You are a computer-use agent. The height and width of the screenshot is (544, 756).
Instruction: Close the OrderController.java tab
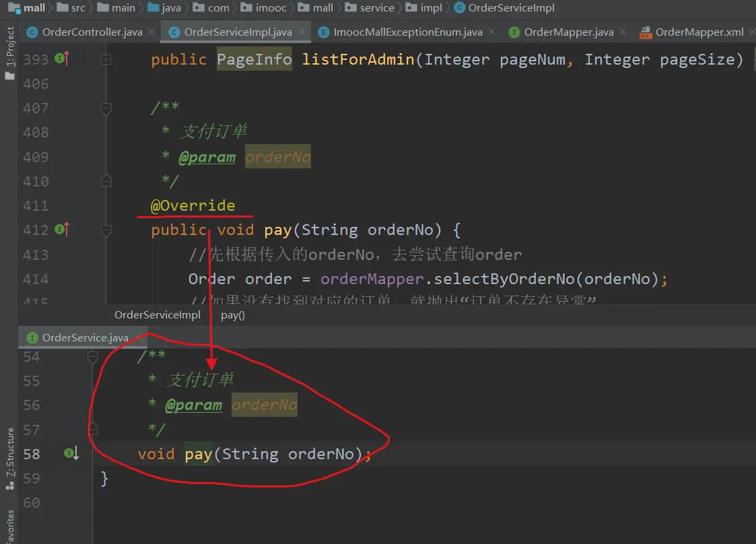[x=151, y=32]
